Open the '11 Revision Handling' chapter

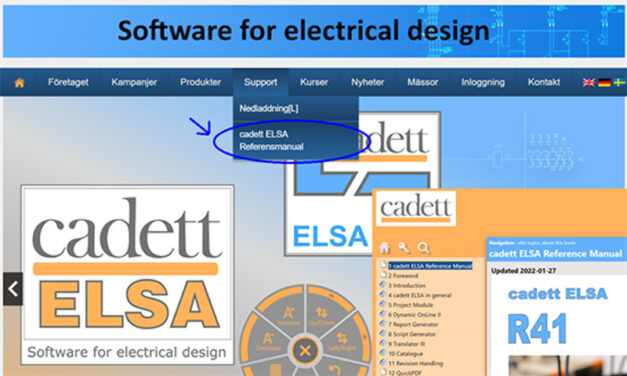click(x=415, y=363)
